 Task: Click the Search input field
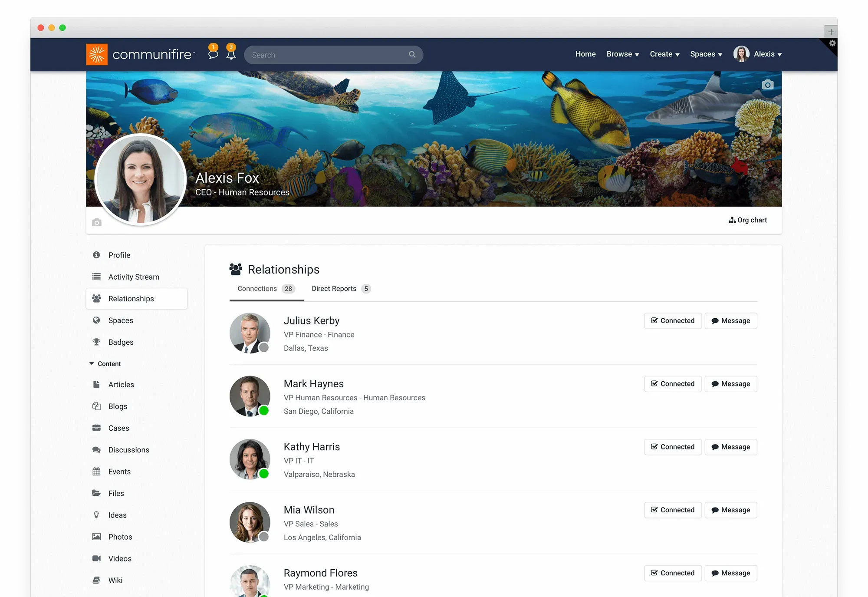[333, 55]
